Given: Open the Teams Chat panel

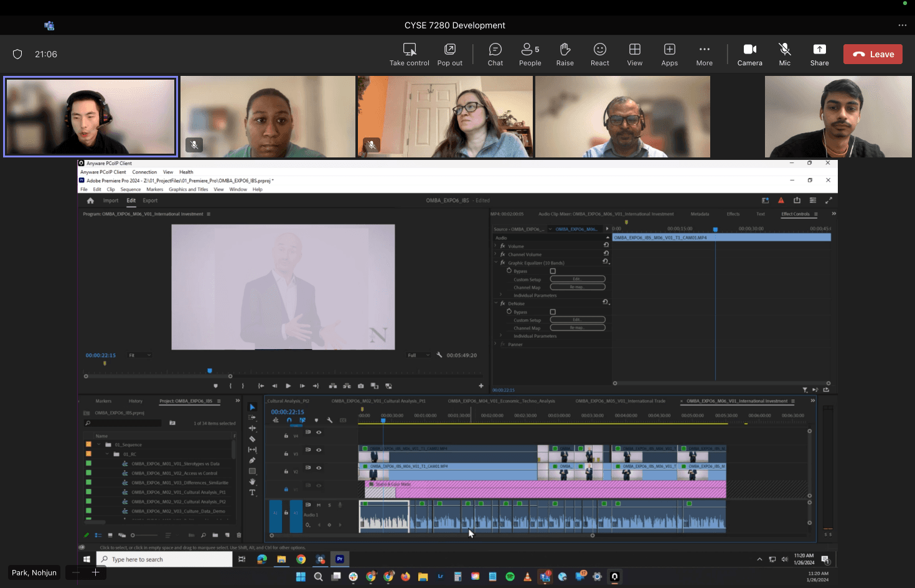Looking at the screenshot, I should click(495, 54).
